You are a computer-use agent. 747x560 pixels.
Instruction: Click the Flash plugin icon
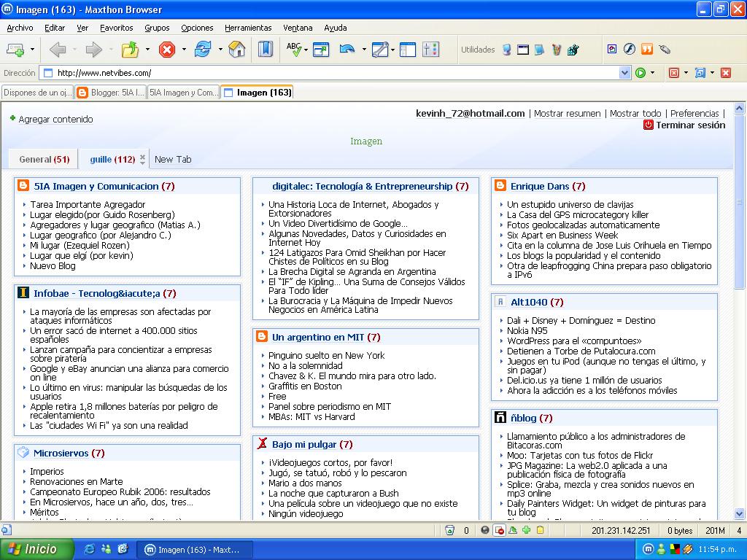[630, 49]
